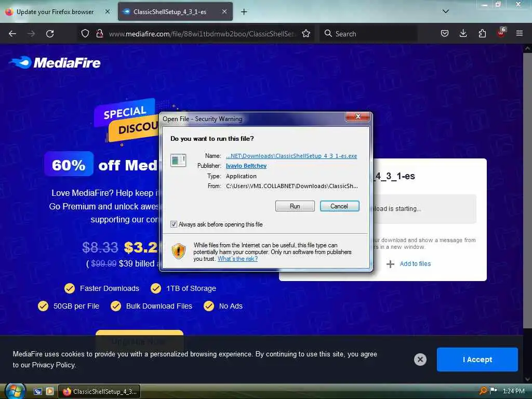The width and height of the screenshot is (532, 399).
Task: Open the ClassicShellSetup file name link
Action: [291, 156]
